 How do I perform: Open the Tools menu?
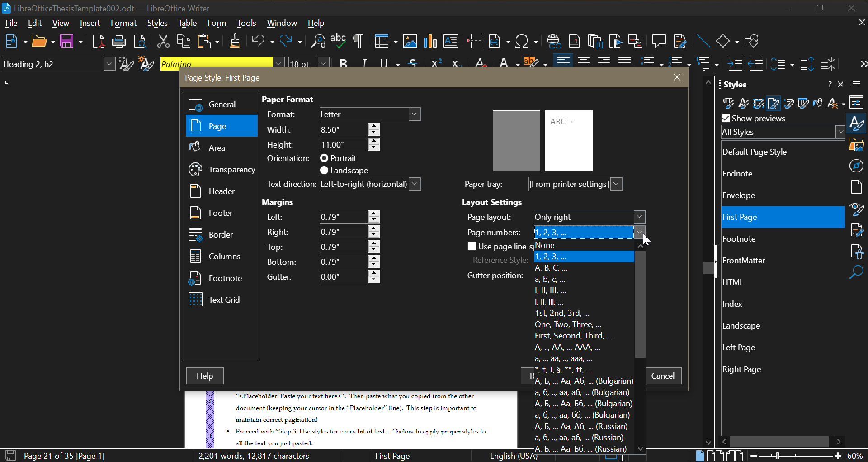(246, 23)
